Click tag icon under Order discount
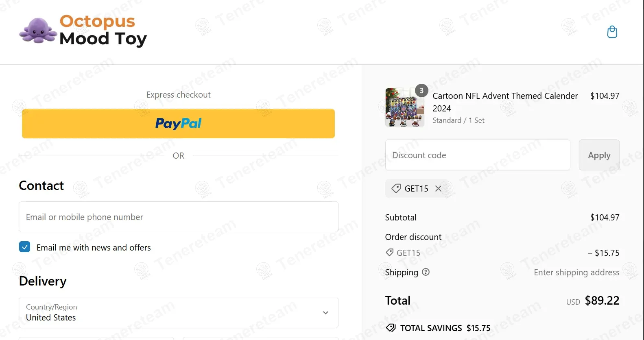Viewport: 644px width, 340px height. point(389,253)
